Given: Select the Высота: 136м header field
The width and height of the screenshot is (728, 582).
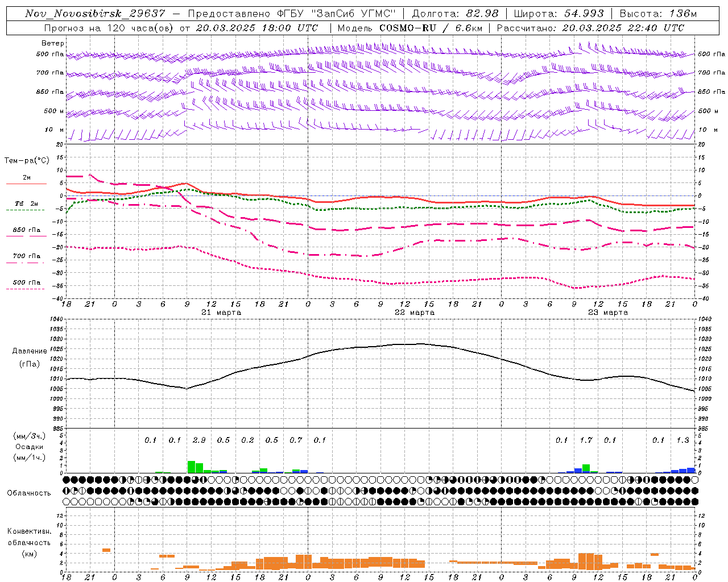Looking at the screenshot, I should click(x=658, y=14).
